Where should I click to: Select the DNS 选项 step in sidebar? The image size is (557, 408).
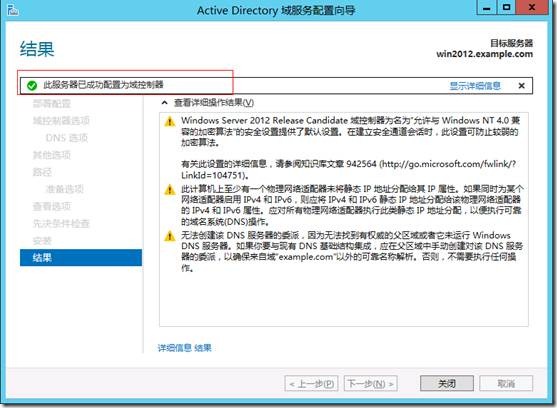click(x=66, y=138)
